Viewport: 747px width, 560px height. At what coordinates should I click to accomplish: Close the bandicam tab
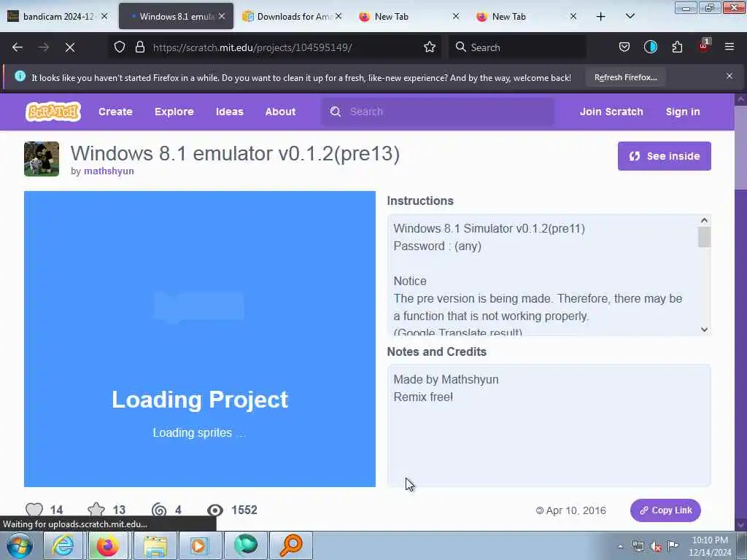point(104,16)
